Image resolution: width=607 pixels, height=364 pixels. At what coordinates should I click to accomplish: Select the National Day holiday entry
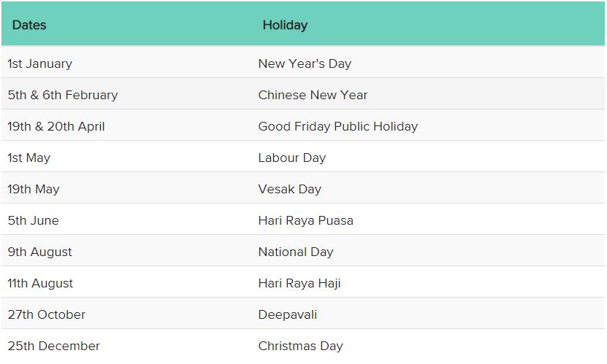[x=296, y=252]
